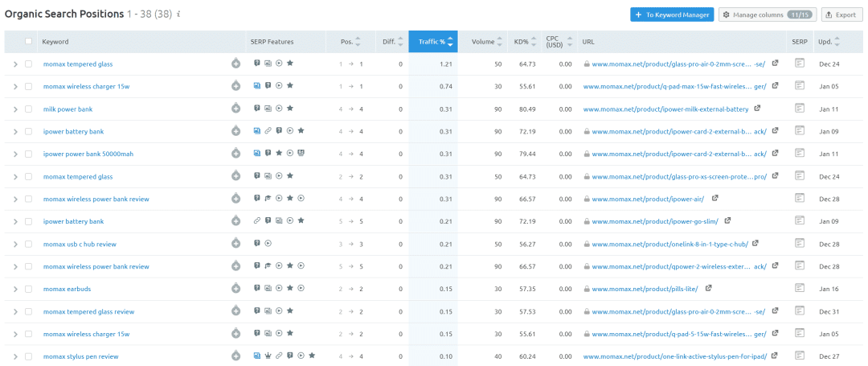Expand the 'momax tempered glass' first row

pos(14,64)
